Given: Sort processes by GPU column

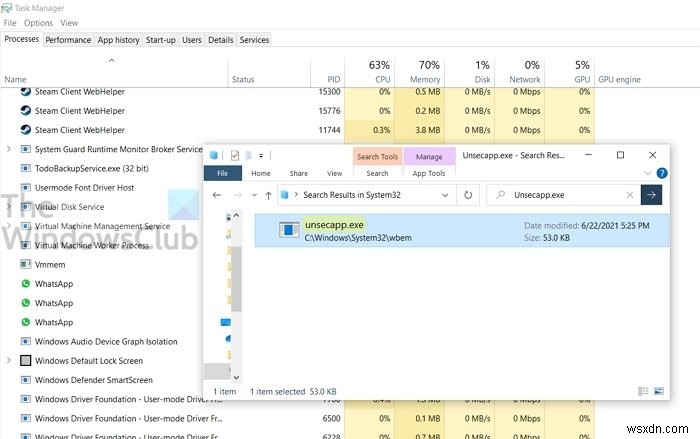Looking at the screenshot, I should point(582,79).
